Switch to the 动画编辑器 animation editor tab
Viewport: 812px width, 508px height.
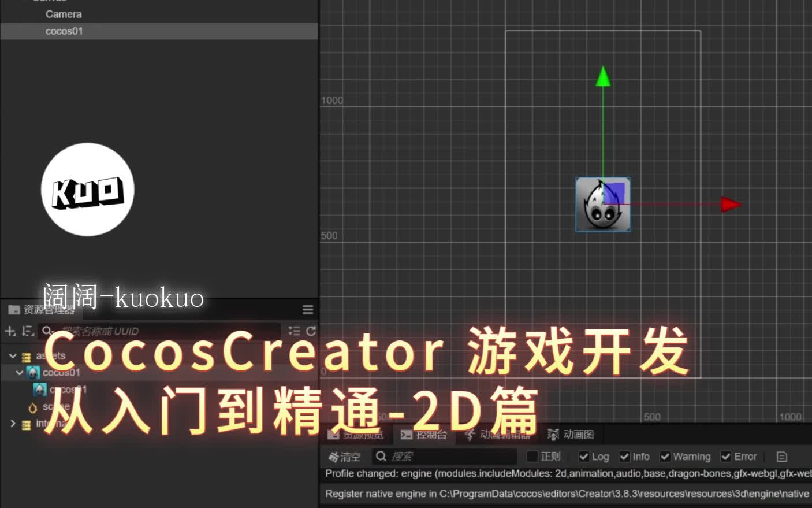tap(500, 435)
